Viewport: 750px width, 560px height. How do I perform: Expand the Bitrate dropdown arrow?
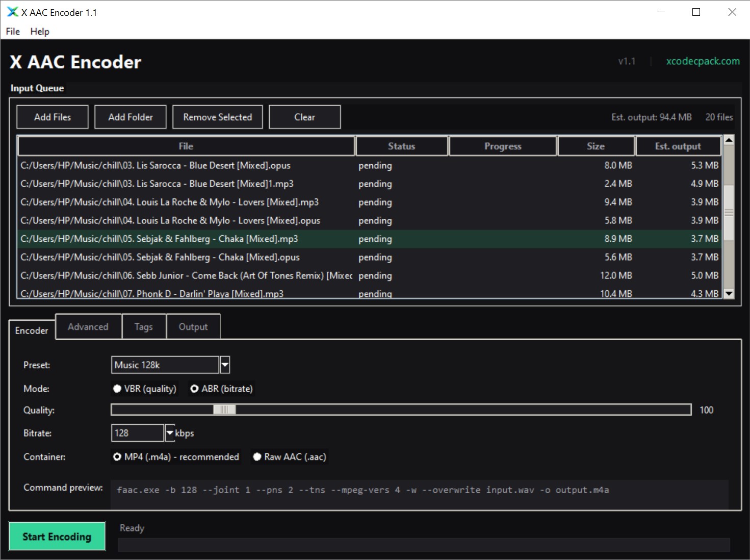170,433
